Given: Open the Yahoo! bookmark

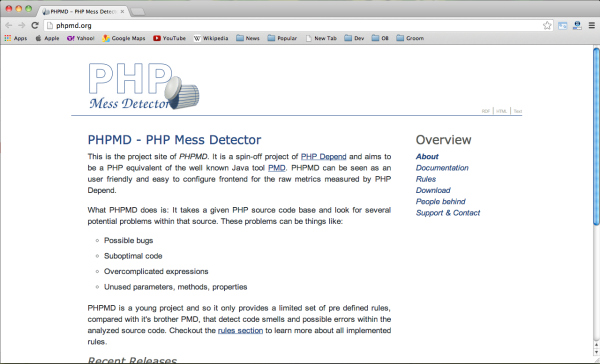Looking at the screenshot, I should point(80,38).
